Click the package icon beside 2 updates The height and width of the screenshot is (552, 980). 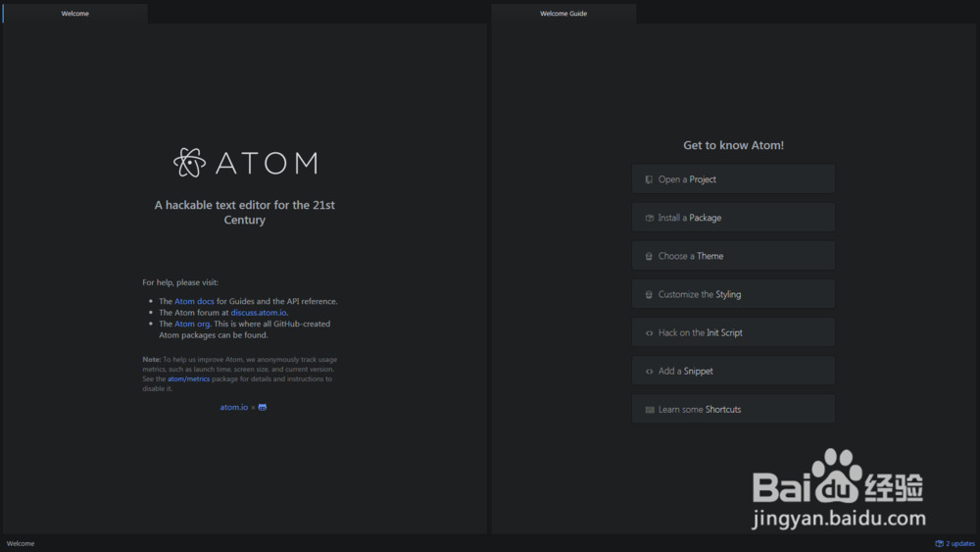tap(939, 544)
